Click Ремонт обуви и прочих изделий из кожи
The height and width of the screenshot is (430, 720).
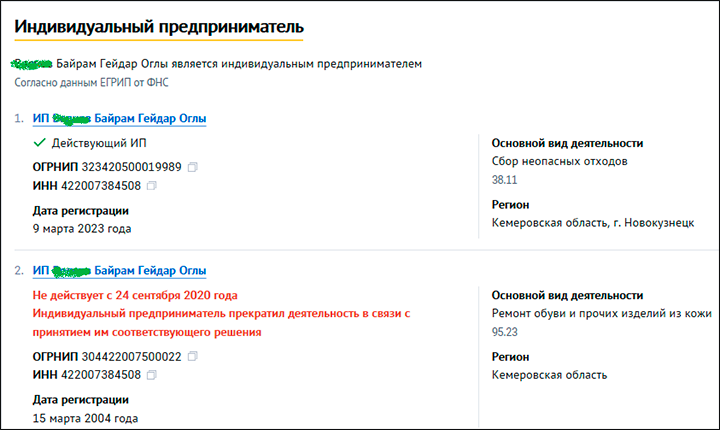(x=602, y=315)
